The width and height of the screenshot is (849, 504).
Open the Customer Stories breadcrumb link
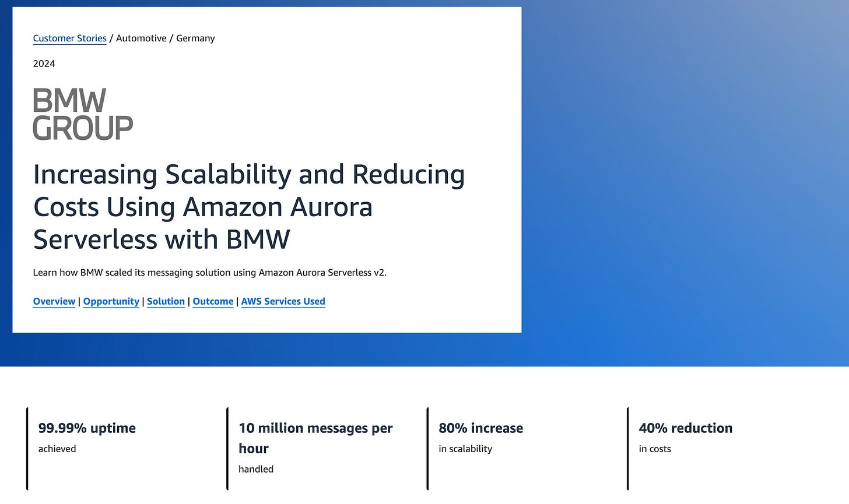(69, 38)
